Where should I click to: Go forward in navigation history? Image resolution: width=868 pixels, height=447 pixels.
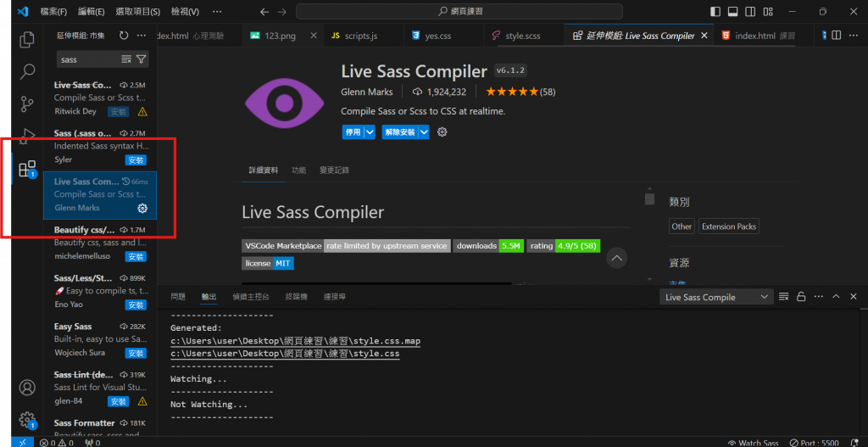tap(282, 12)
